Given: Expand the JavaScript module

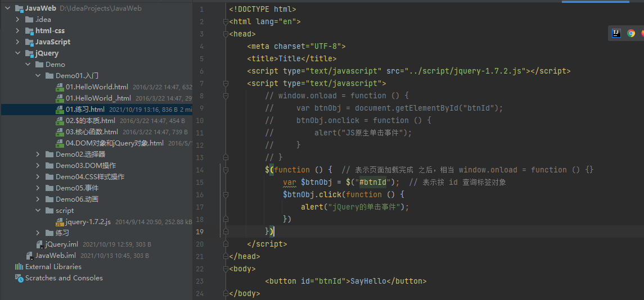Looking at the screenshot, I should (x=17, y=42).
